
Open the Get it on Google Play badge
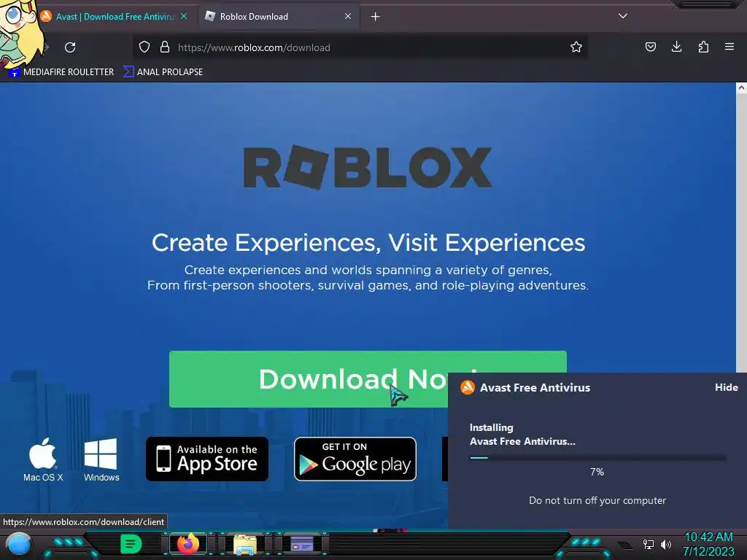click(x=355, y=459)
